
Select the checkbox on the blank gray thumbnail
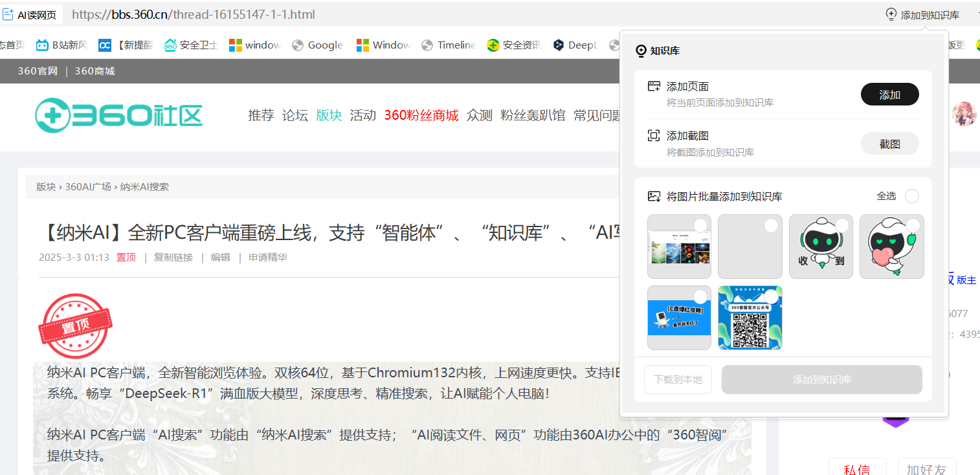pyautogui.click(x=771, y=225)
